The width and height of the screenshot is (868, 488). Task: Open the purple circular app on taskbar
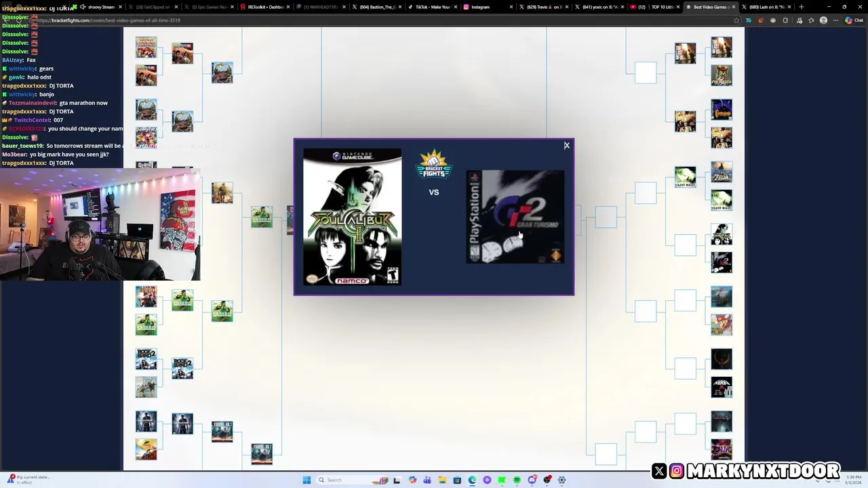pyautogui.click(x=487, y=480)
